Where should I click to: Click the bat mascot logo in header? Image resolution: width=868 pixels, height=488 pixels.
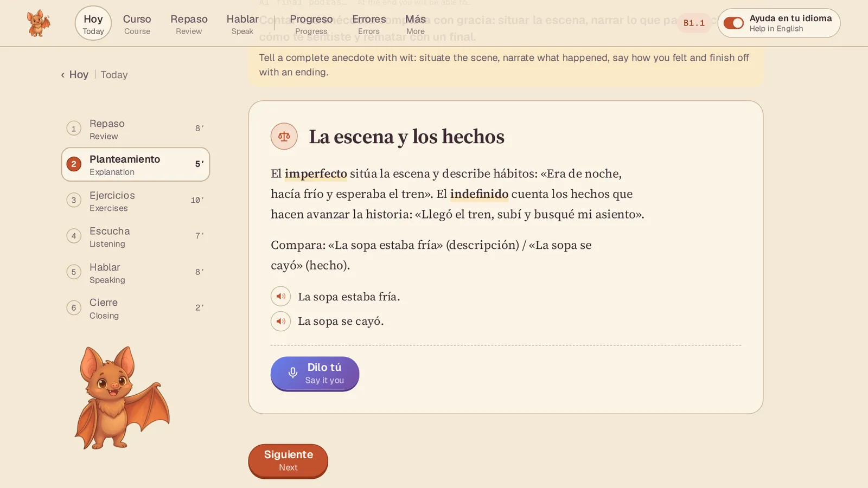(x=39, y=23)
